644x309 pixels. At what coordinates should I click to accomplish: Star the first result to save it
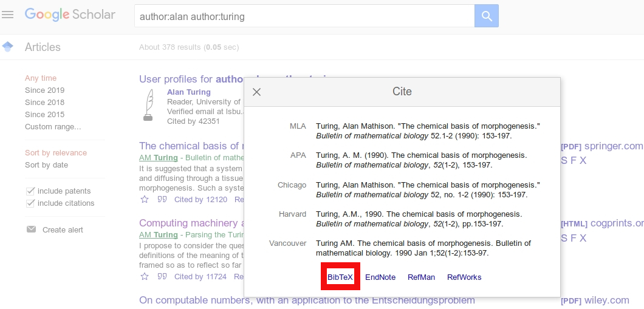(145, 199)
